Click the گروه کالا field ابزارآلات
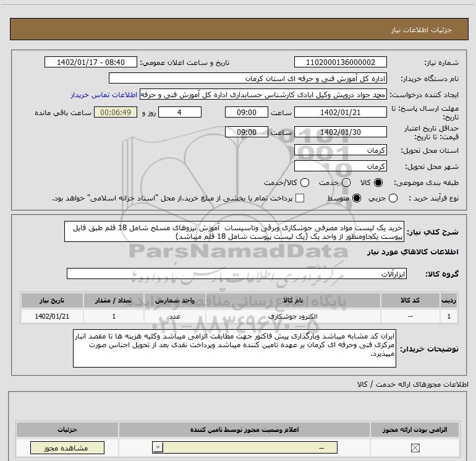Image resolution: width=476 pixels, height=461 pixels. [237, 274]
